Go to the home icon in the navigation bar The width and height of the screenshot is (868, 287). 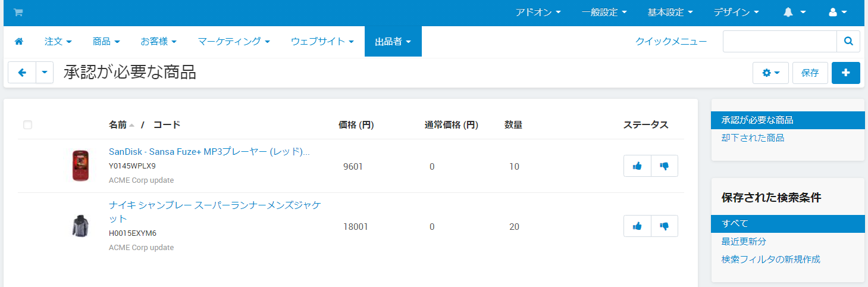click(19, 42)
